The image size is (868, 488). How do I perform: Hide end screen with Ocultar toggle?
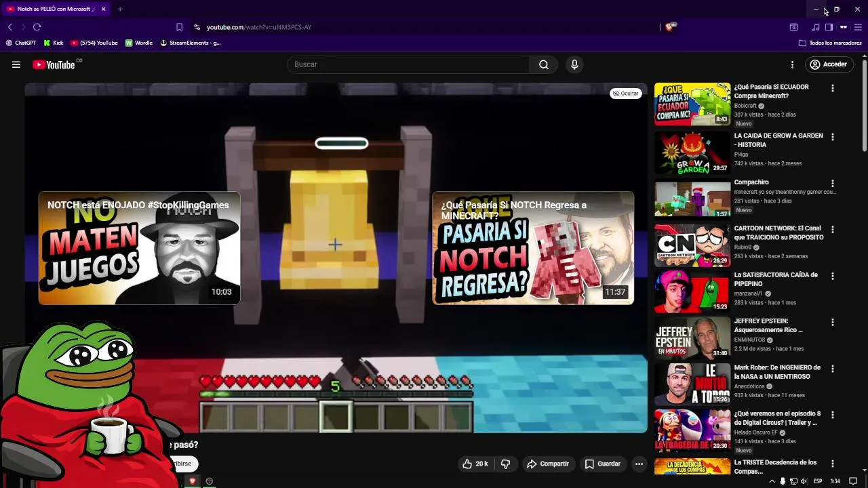click(625, 94)
